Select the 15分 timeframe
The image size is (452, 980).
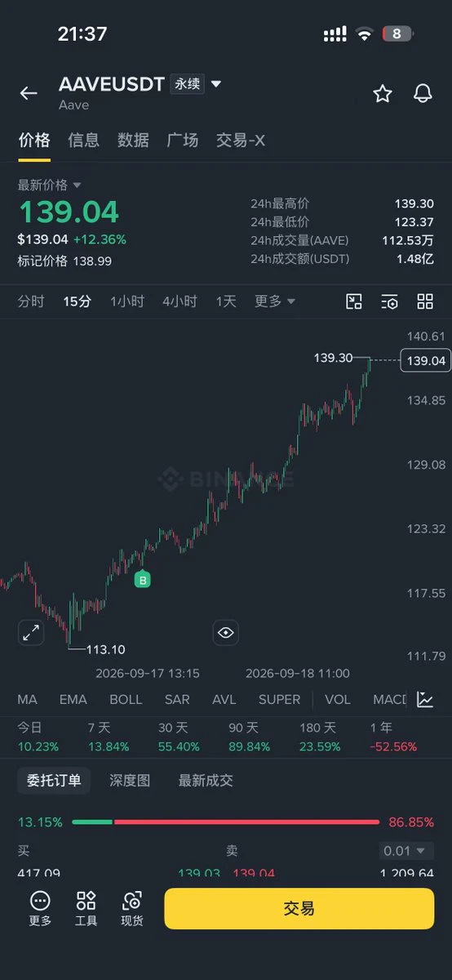78,301
